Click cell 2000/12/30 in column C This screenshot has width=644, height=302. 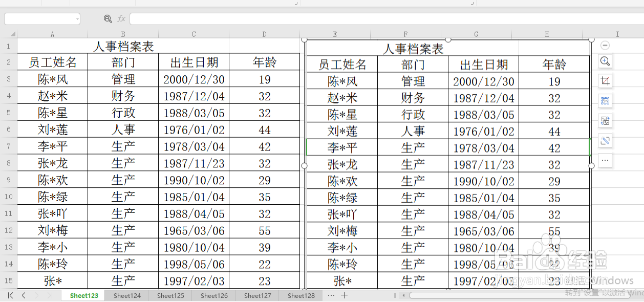click(194, 79)
